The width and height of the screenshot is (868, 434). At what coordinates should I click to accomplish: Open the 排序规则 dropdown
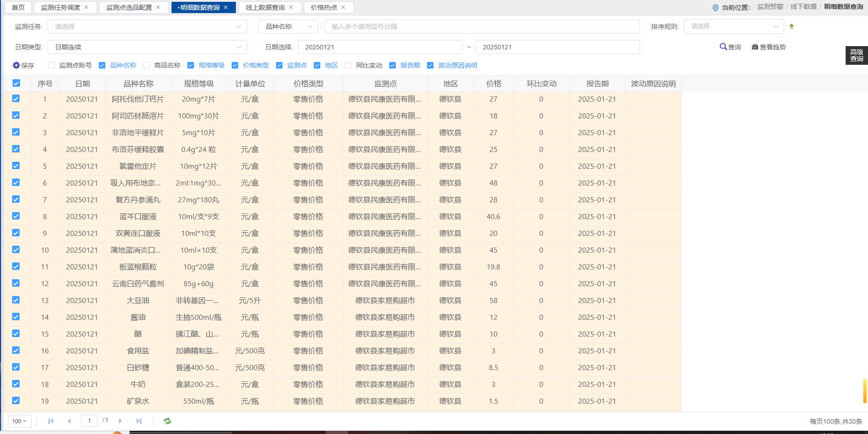[x=733, y=27]
